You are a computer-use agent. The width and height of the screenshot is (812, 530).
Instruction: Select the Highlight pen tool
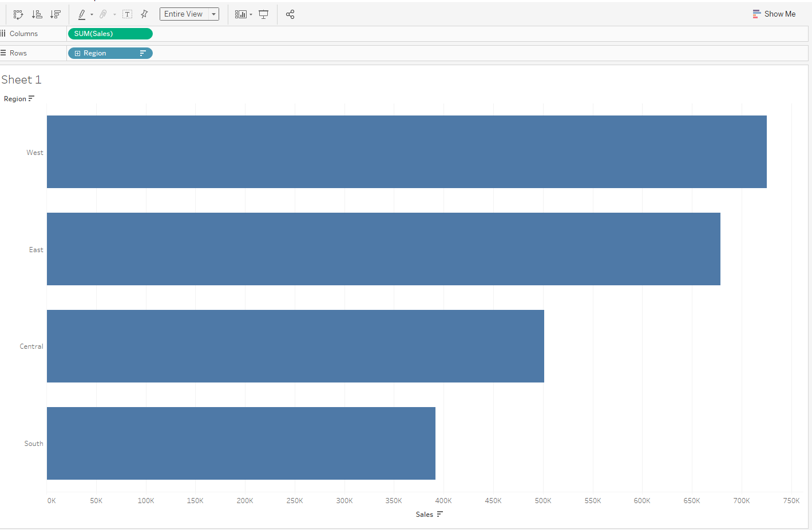82,14
